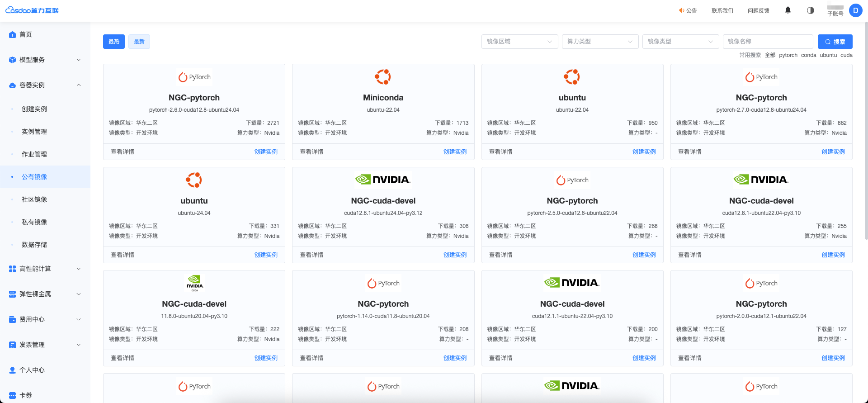Click the page vertical scrollbar

866,131
